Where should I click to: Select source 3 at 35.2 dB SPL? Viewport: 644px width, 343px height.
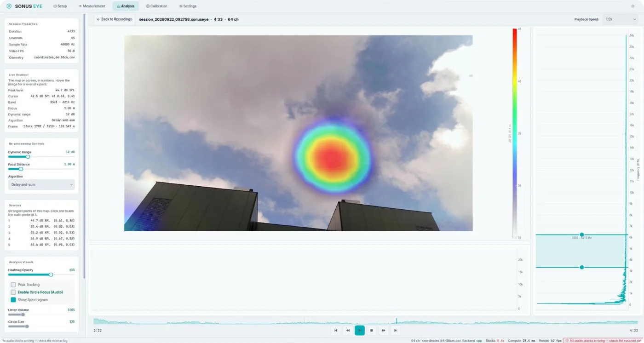coord(41,233)
